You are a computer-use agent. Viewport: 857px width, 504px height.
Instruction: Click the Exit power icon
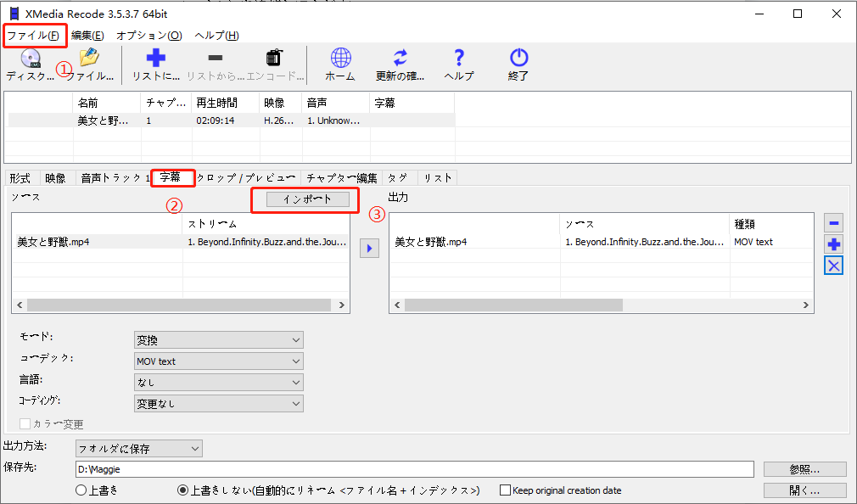(518, 59)
